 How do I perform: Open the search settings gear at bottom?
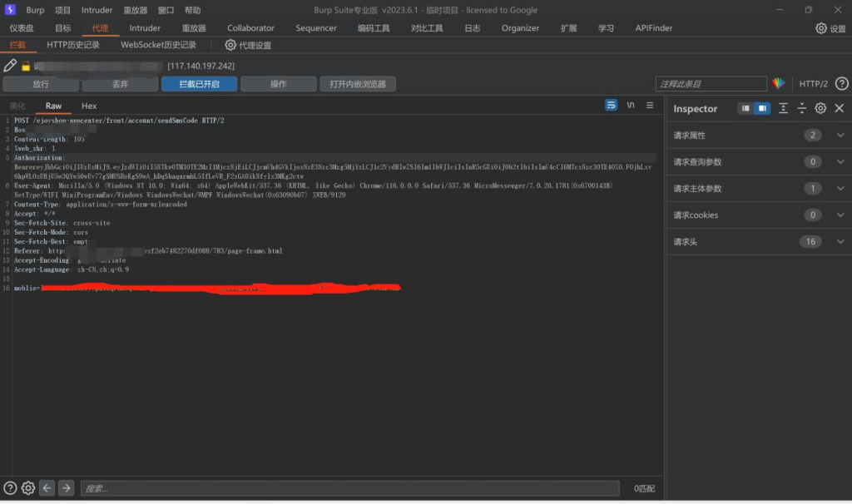pyautogui.click(x=28, y=488)
